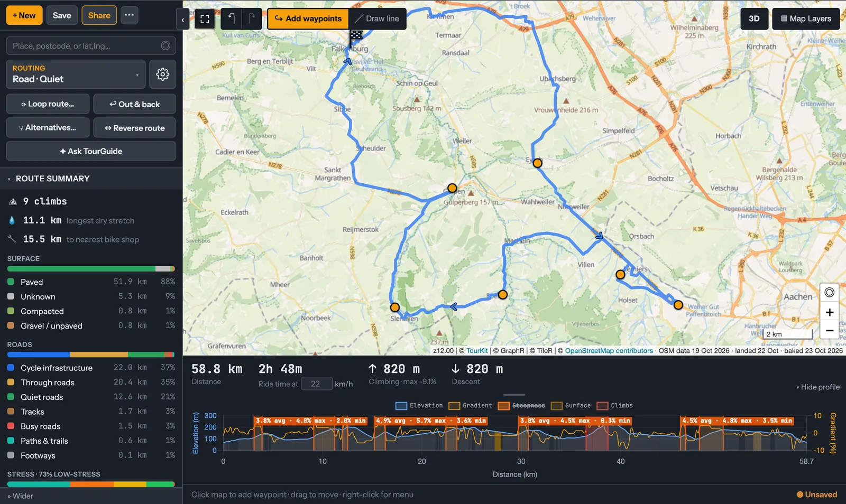Click the bike shop wrench icon
The height and width of the screenshot is (504, 846).
[12, 239]
